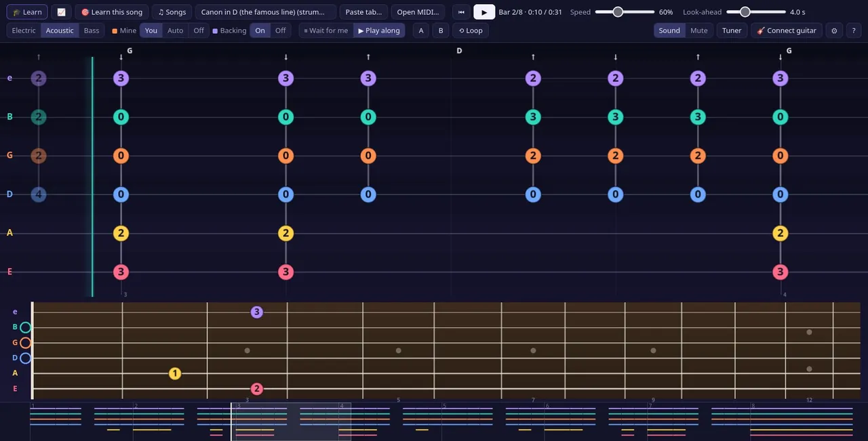
Task: Turn Backing track Off
Action: (x=280, y=30)
